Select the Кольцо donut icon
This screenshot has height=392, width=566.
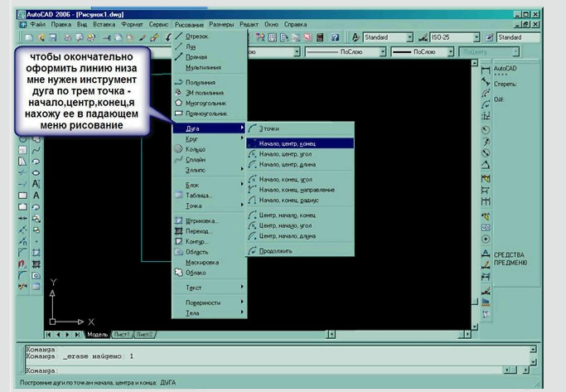pyautogui.click(x=179, y=149)
